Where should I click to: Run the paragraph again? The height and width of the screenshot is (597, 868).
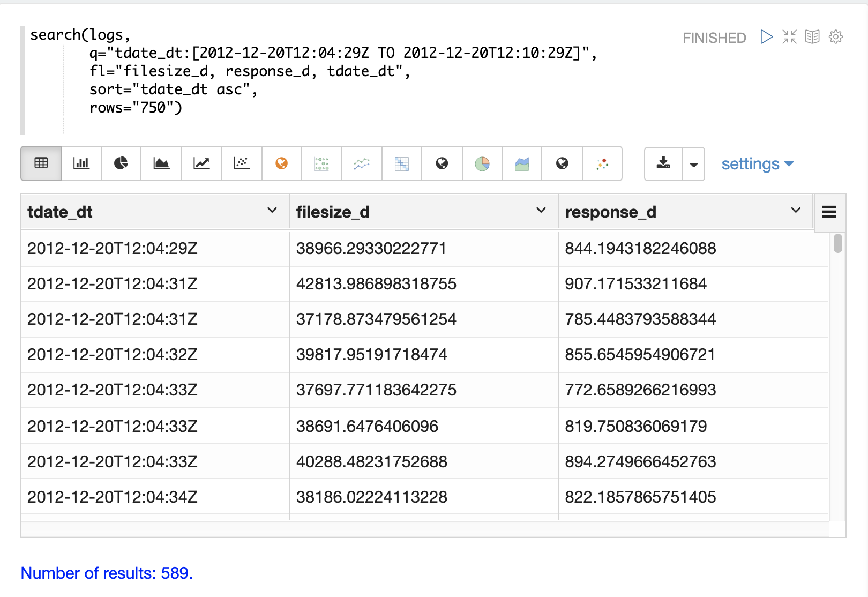(x=766, y=36)
